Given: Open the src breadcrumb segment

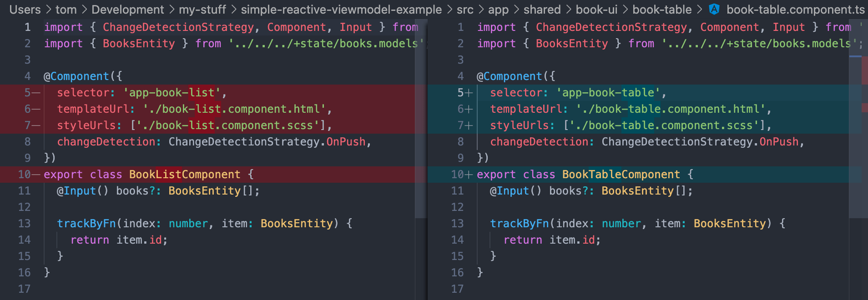Looking at the screenshot, I should pyautogui.click(x=465, y=10).
